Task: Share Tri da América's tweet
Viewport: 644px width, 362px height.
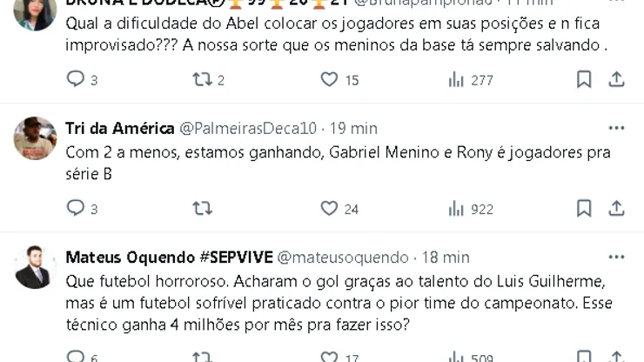Action: coord(616,209)
